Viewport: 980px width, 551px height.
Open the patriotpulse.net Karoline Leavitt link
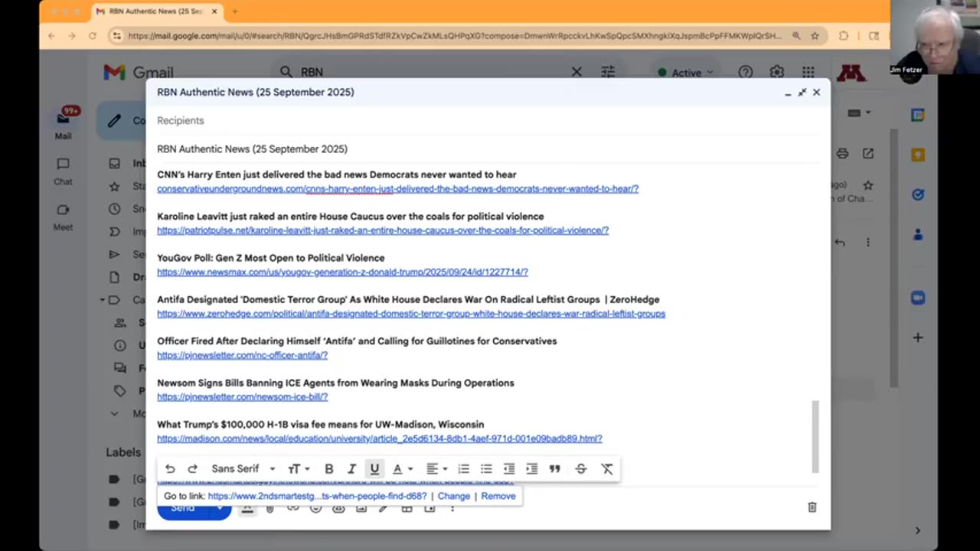click(383, 230)
